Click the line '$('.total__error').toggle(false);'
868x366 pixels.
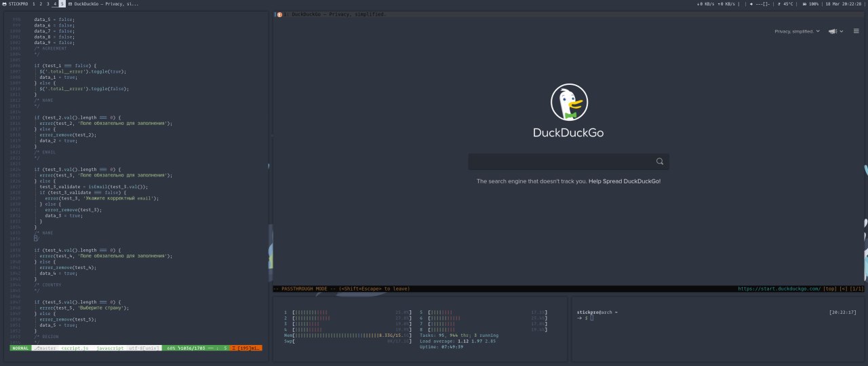(x=84, y=88)
